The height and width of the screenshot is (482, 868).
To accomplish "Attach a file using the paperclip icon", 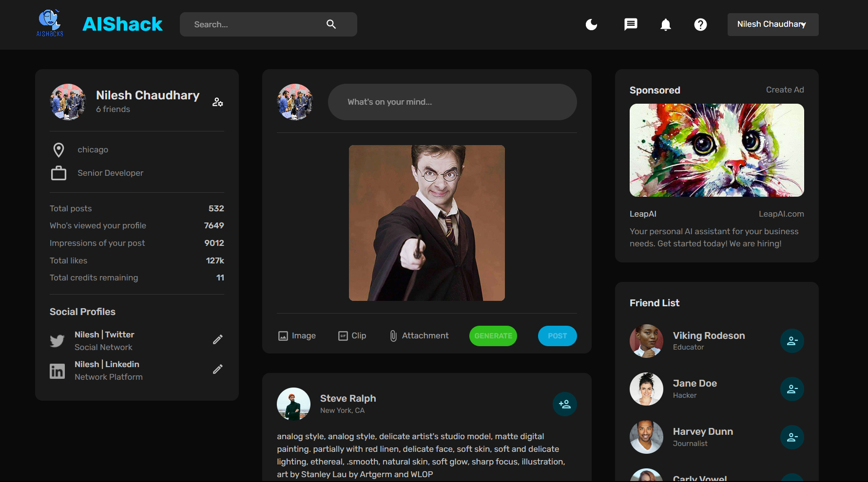I will pos(393,335).
